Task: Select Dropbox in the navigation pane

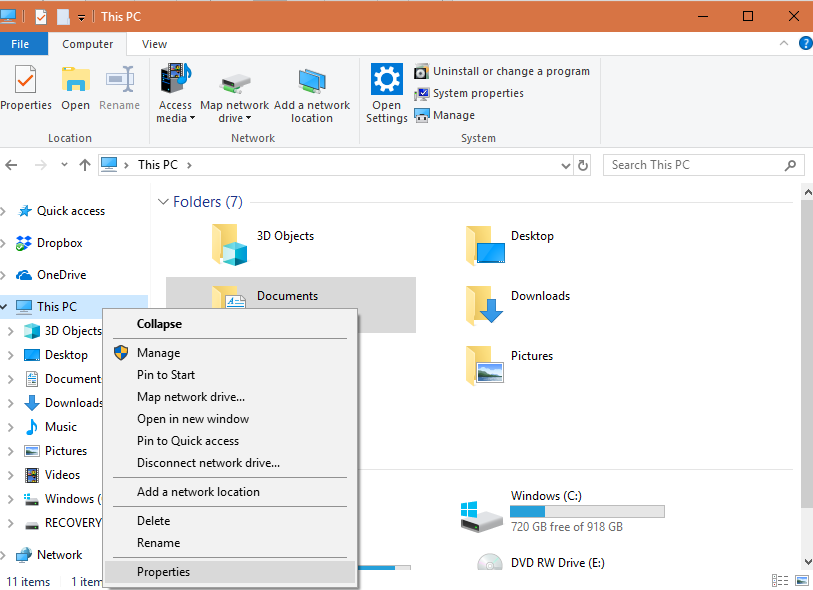Action: [59, 243]
